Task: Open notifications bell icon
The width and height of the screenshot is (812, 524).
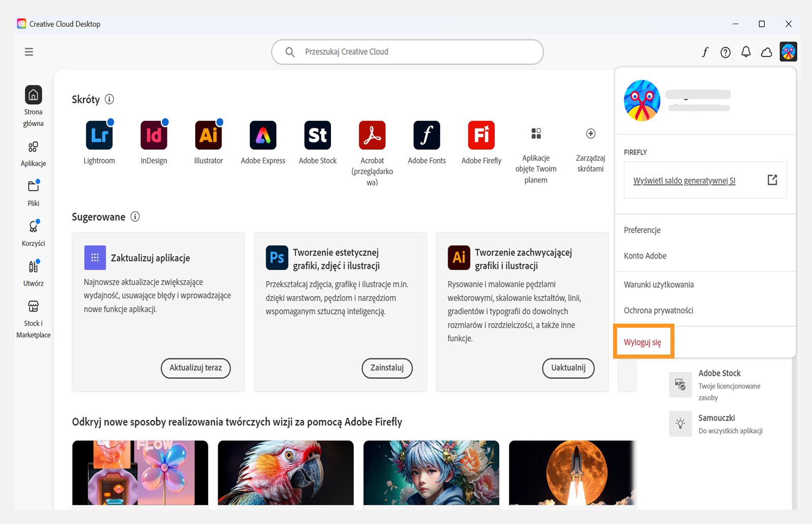Action: pos(746,52)
